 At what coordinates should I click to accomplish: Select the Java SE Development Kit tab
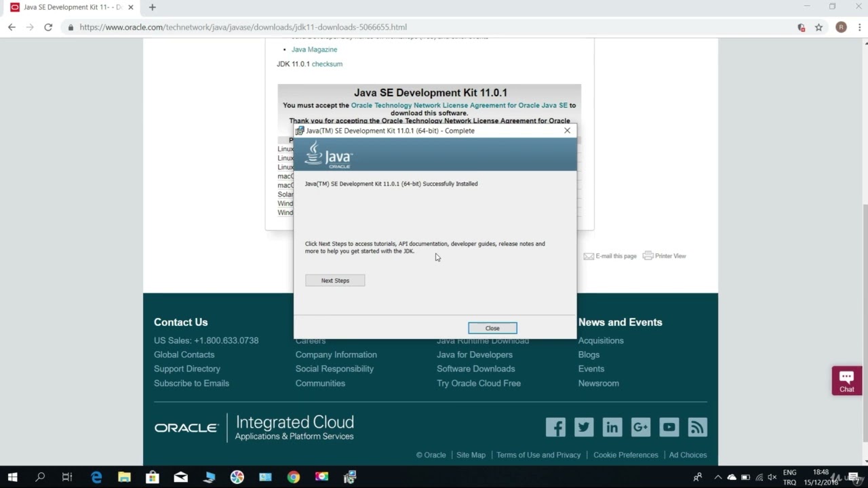71,7
